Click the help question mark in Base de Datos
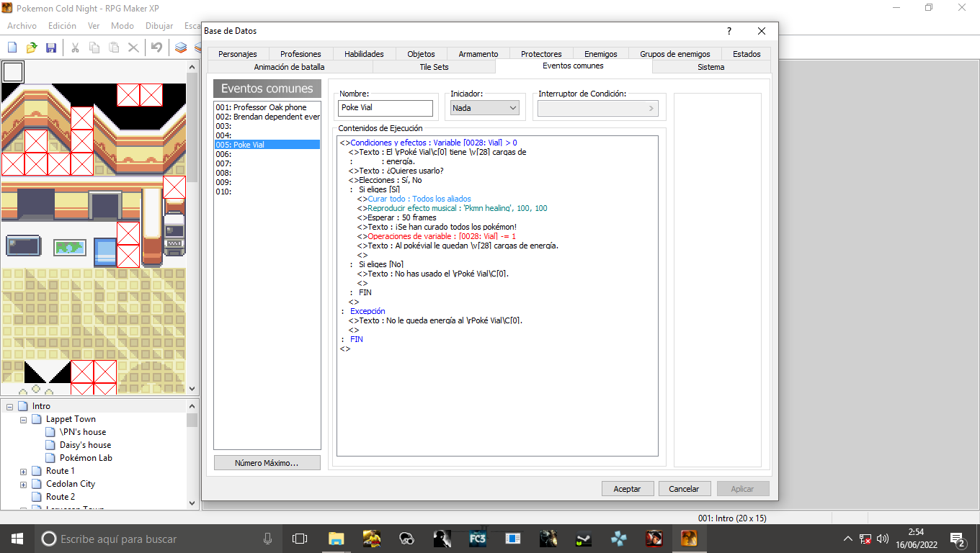 (729, 31)
